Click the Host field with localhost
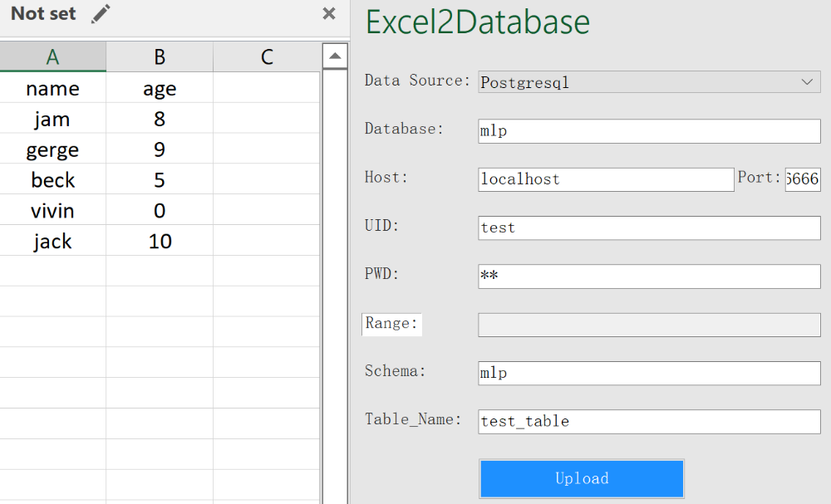The width and height of the screenshot is (831, 504). (606, 179)
